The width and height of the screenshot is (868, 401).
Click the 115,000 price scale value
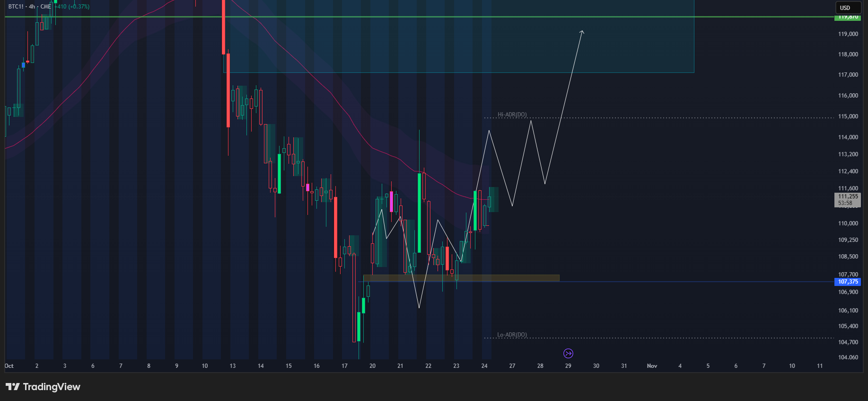tap(848, 116)
